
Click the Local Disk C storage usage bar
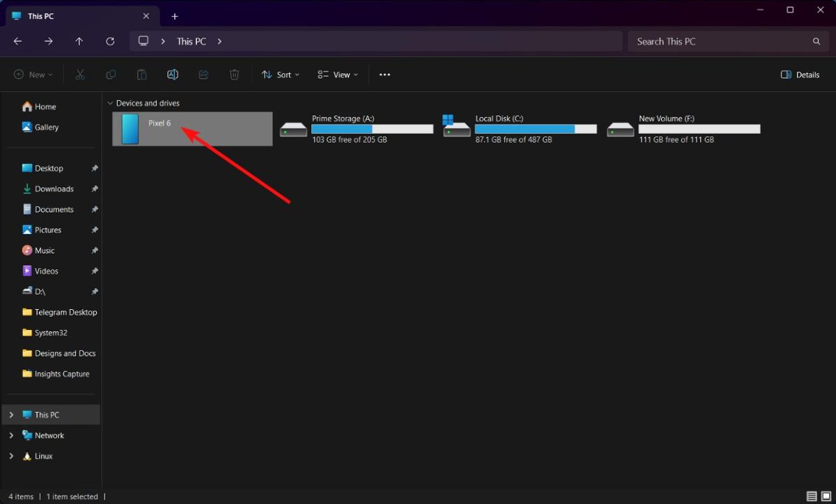coord(535,128)
